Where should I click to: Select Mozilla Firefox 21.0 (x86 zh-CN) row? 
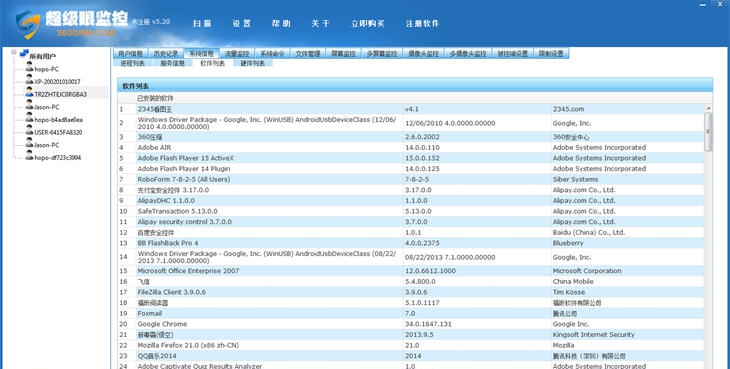tap(411, 345)
